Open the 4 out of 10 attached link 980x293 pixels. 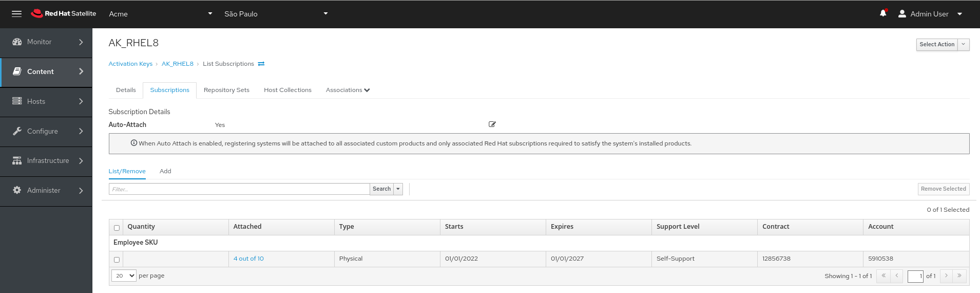[248, 259]
